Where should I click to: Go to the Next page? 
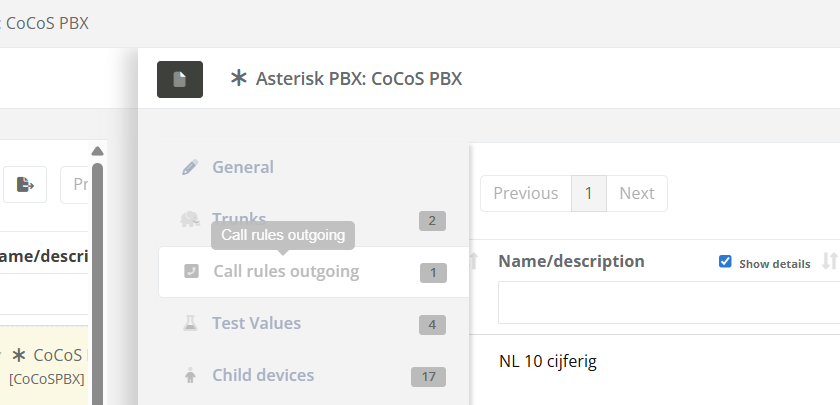[636, 193]
